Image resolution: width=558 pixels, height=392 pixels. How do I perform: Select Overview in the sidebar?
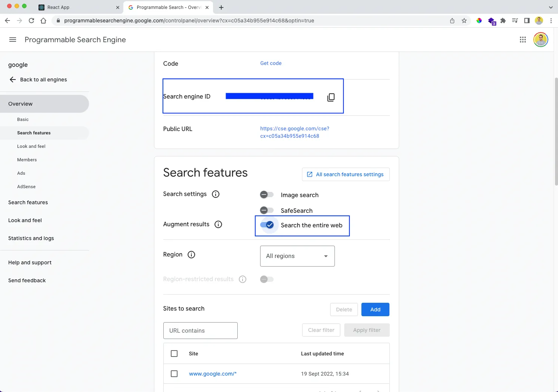click(44, 104)
